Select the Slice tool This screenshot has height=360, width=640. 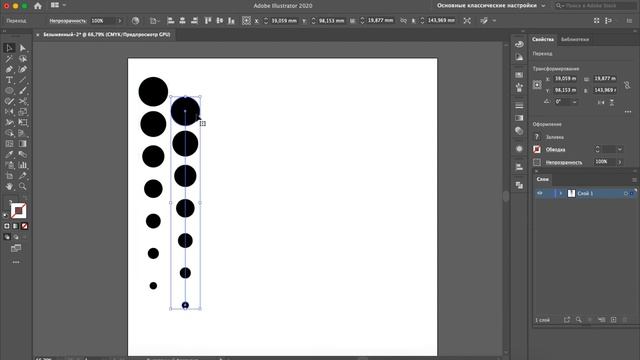(x=23, y=176)
